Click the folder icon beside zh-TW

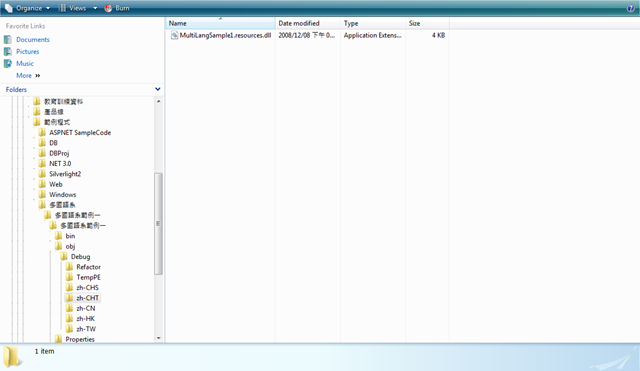69,329
